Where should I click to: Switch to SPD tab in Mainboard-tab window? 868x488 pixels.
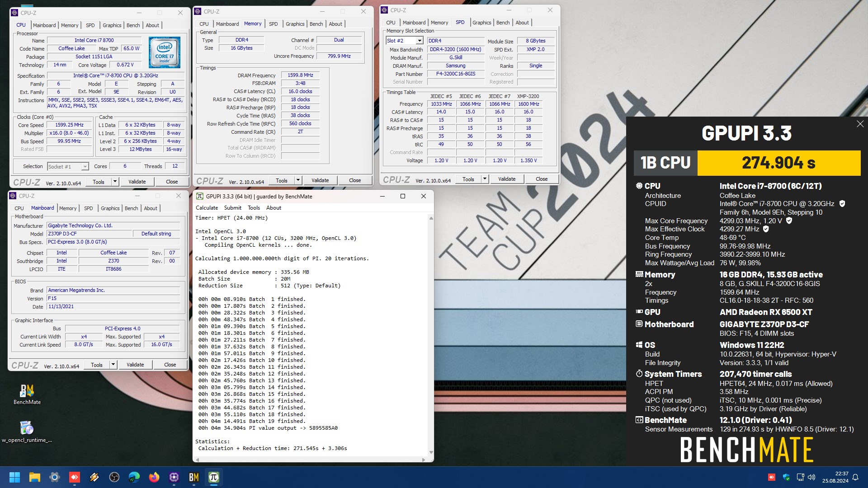(x=88, y=208)
